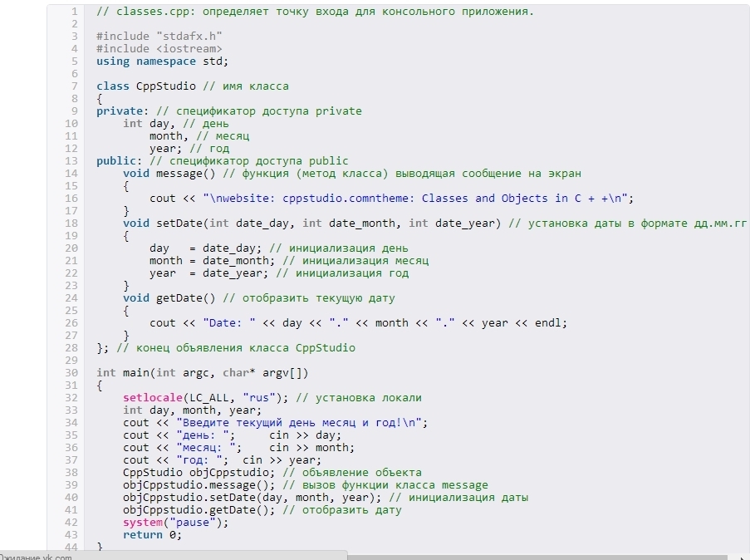Click the comment "// функция (метод класса) выводящая сообщение"
Image resolution: width=750 pixels, height=560 pixels.
tap(372, 174)
